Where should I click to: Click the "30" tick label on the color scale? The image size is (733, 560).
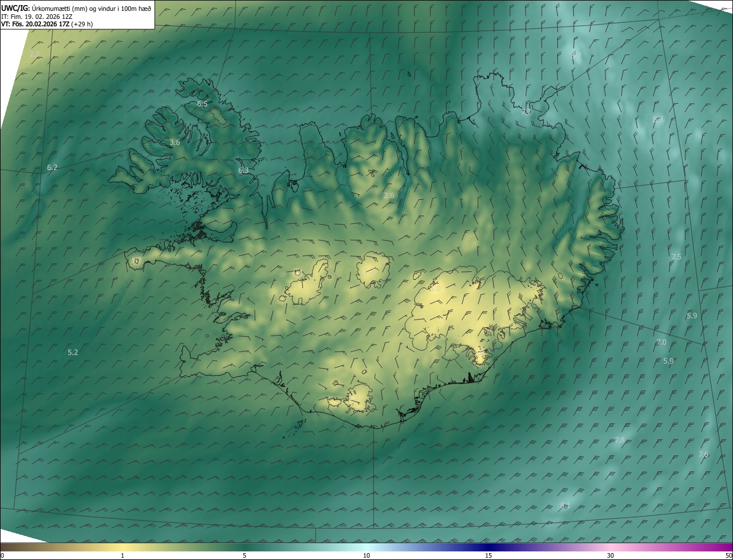tap(610, 555)
